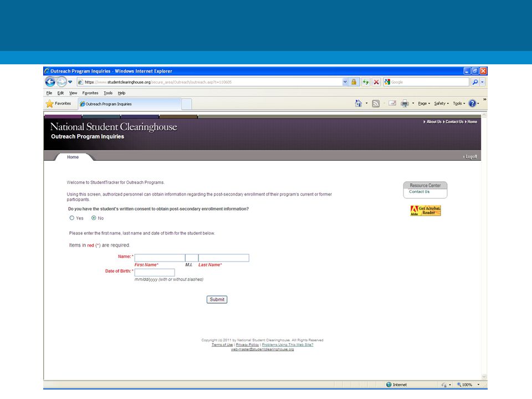Click the Last Name input field
The height and width of the screenshot is (399, 532).
[x=223, y=258]
